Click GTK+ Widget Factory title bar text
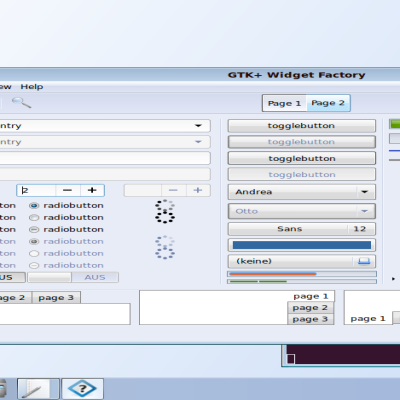The width and height of the screenshot is (400, 400). (x=296, y=75)
